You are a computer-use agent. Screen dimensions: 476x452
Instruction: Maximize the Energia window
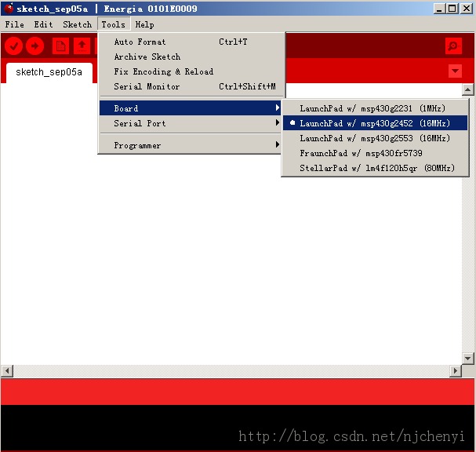pos(452,9)
